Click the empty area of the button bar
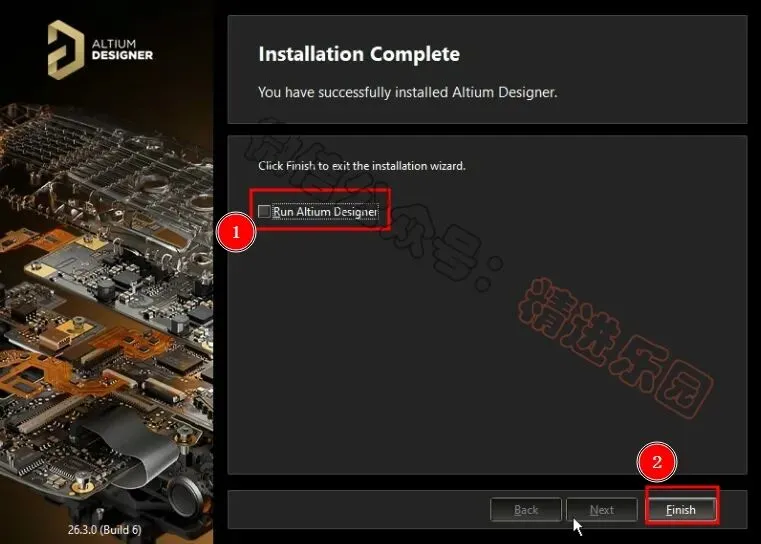 coord(357,510)
